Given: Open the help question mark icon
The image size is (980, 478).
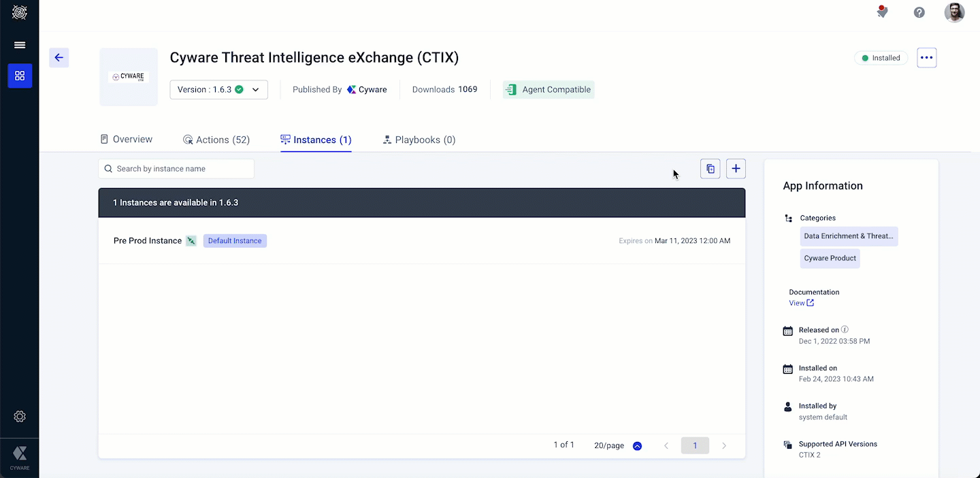Looking at the screenshot, I should click(919, 12).
